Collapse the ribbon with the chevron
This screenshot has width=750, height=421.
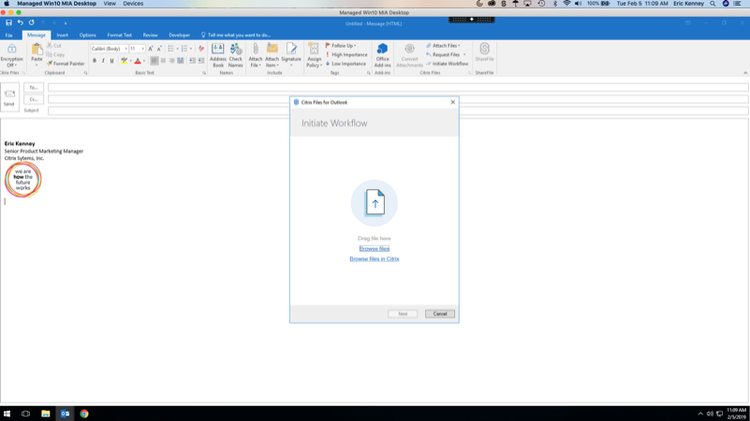tap(745, 73)
